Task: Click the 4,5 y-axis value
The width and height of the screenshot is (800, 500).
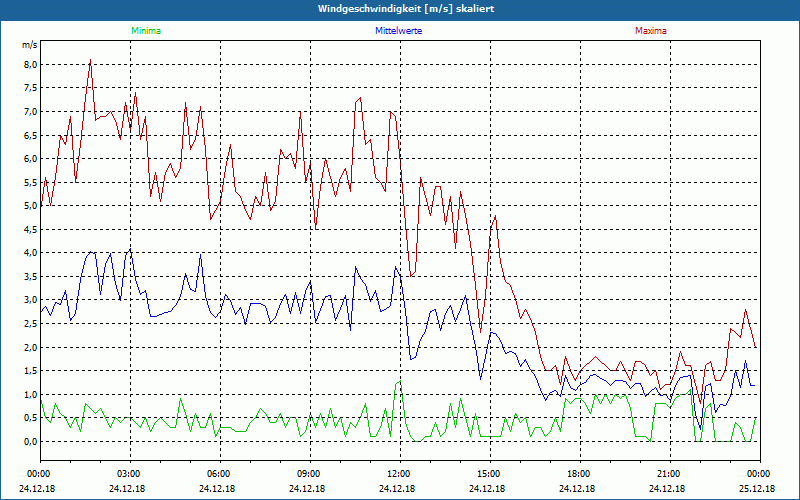Action: (x=30, y=229)
